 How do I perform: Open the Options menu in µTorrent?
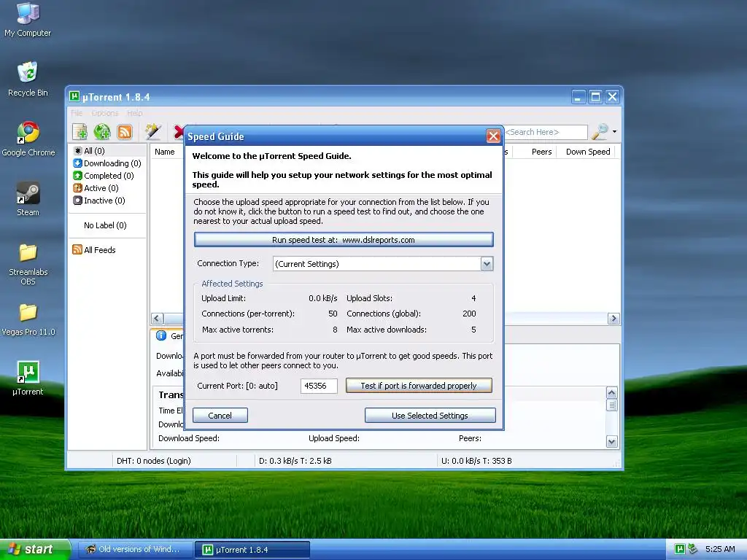click(x=105, y=113)
